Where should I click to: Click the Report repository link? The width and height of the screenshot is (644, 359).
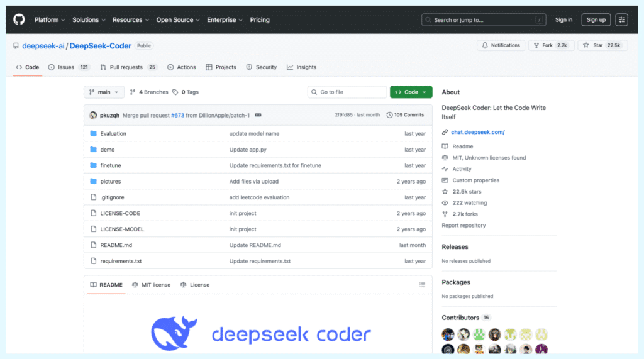tap(464, 225)
